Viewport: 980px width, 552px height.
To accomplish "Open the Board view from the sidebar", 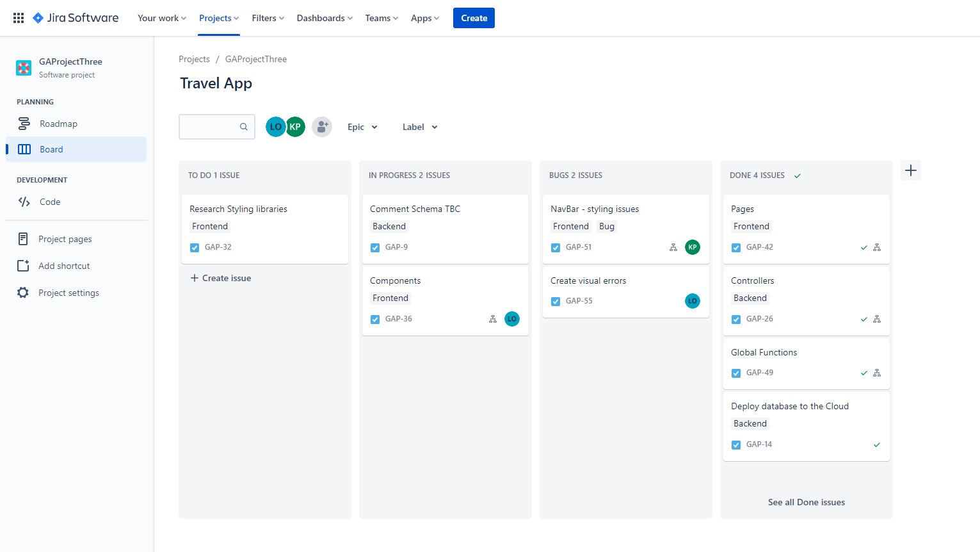I will coord(51,149).
